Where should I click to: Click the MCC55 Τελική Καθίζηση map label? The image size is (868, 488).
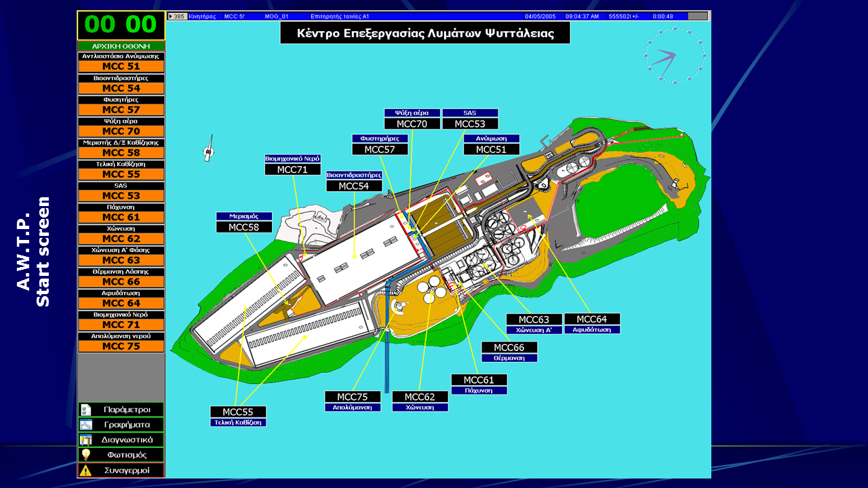click(238, 412)
